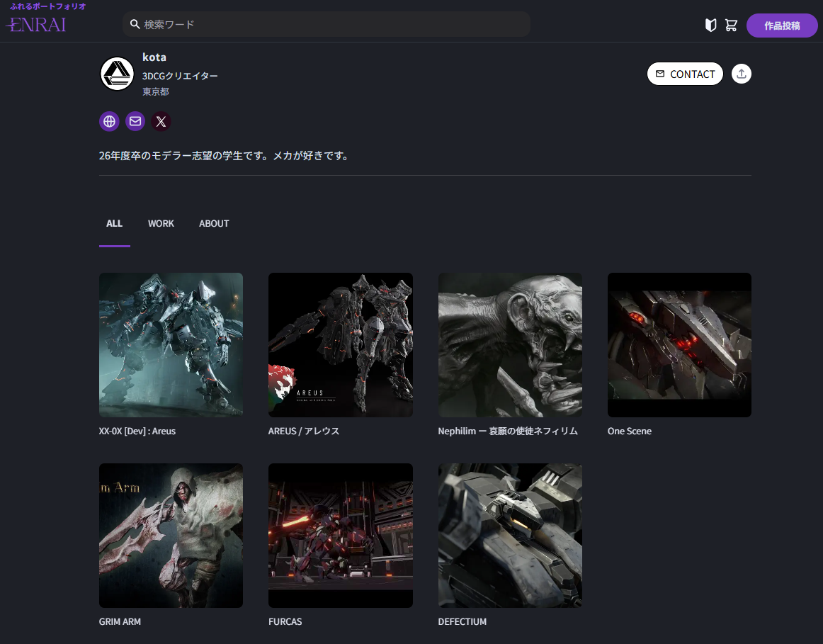Click the One Scene title text
The width and height of the screenshot is (823, 644).
[x=630, y=431]
